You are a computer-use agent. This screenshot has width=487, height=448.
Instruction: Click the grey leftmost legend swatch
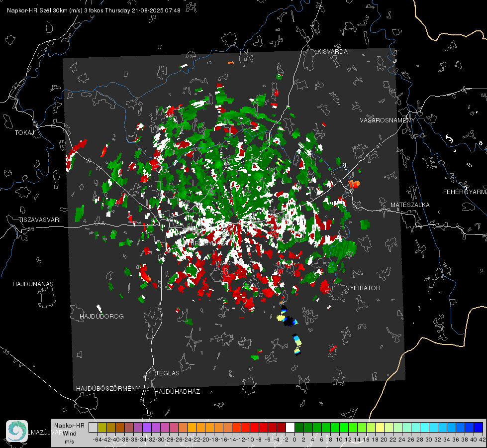coord(93,427)
